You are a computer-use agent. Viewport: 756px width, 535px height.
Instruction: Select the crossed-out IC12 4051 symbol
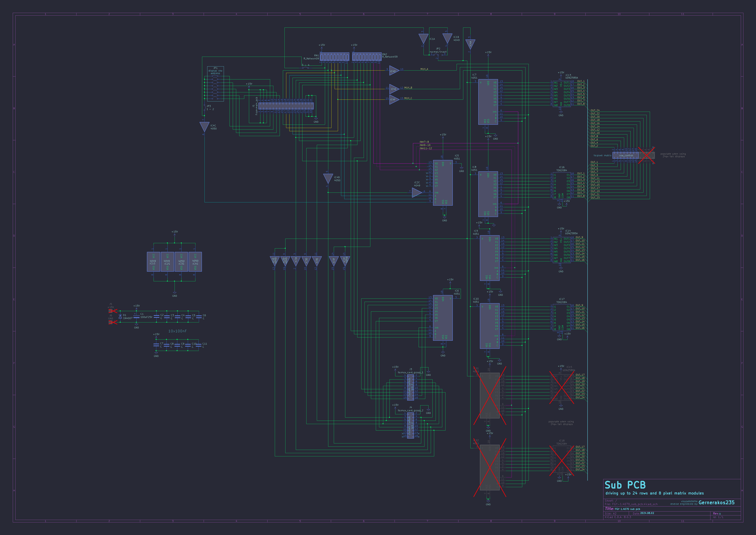490,467
